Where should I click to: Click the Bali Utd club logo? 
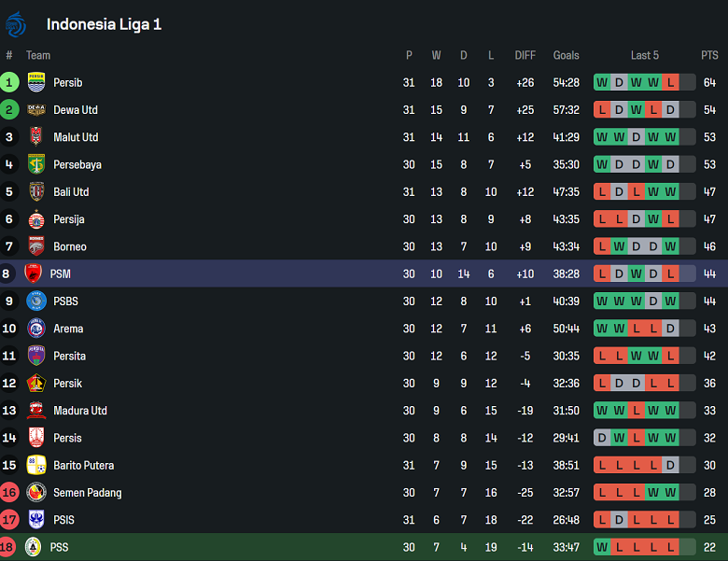point(36,192)
